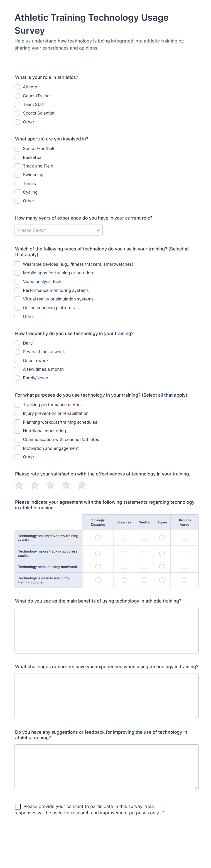Select the Sports Scientist option
Image resolution: width=211 pixels, height=868 pixels.
point(17,113)
